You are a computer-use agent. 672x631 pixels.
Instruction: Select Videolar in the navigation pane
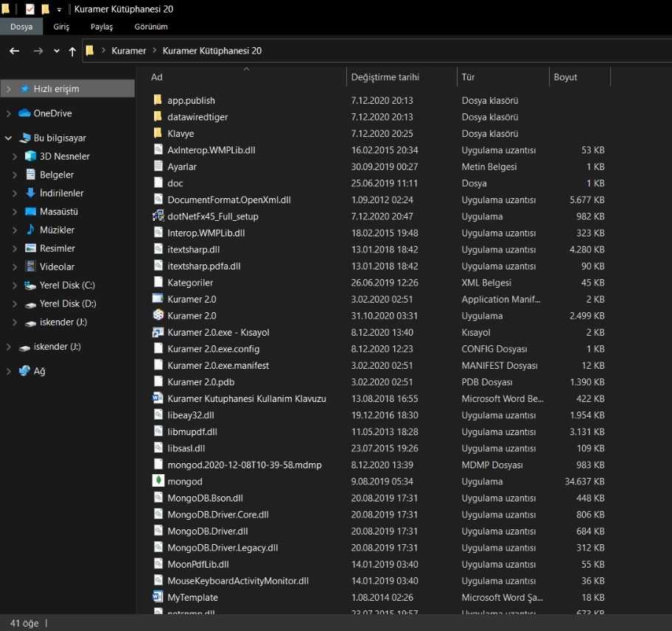click(57, 267)
